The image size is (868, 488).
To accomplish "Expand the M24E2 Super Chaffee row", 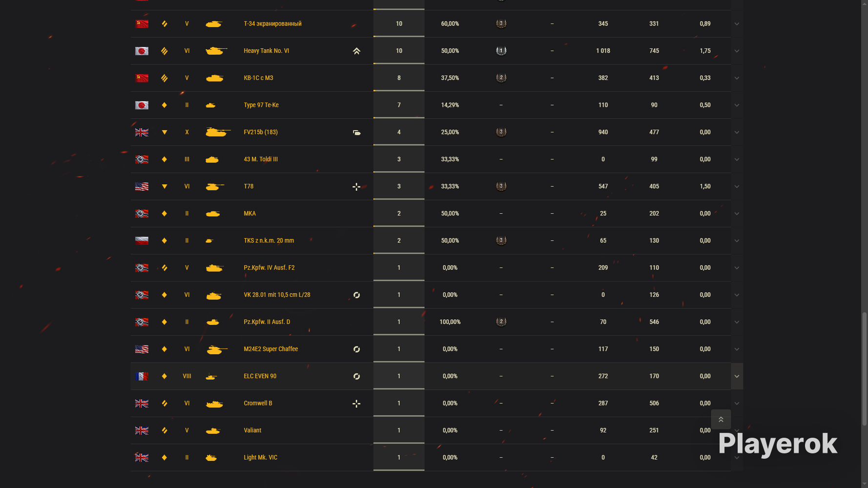I will pos(737,349).
